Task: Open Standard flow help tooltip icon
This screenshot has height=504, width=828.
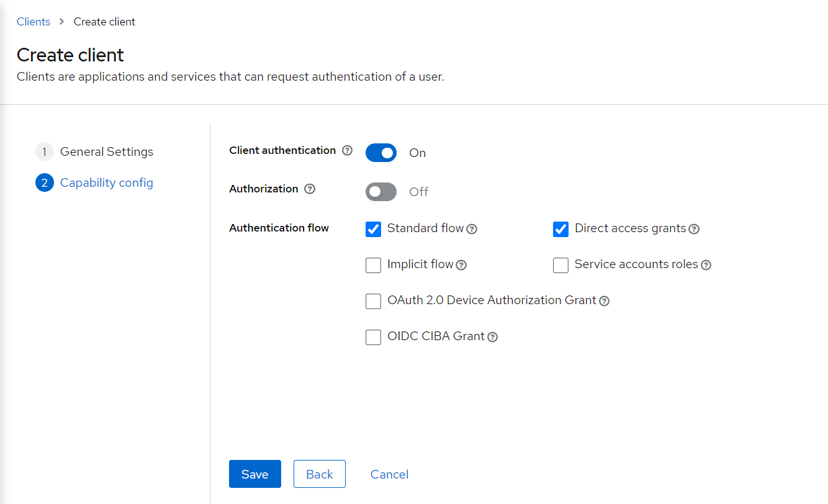Action: pos(472,229)
